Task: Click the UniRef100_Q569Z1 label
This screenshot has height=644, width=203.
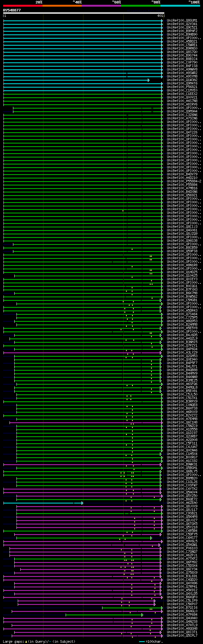Action: (182, 195)
